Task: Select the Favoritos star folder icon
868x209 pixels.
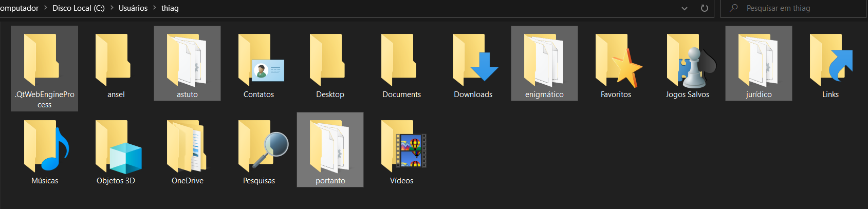Action: [619, 60]
